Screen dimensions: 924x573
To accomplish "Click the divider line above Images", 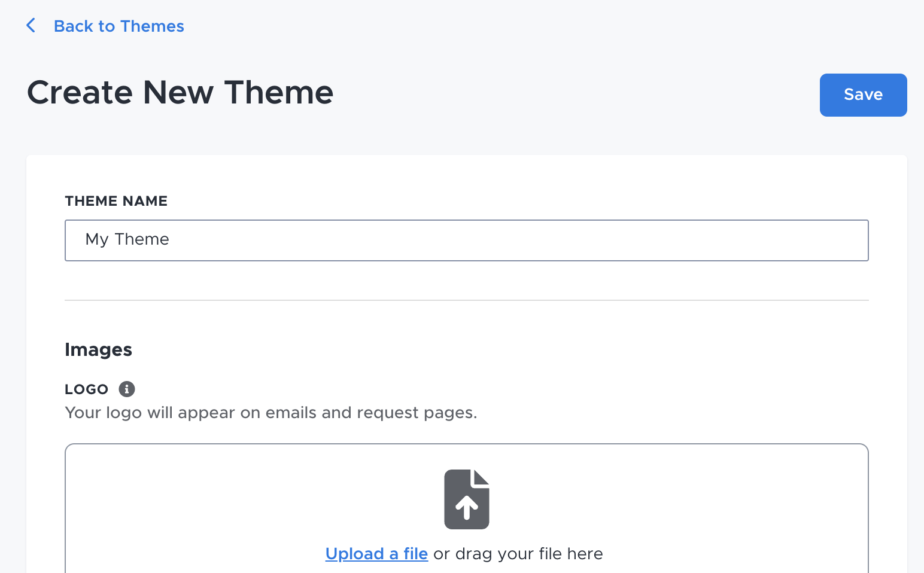I will 467,300.
